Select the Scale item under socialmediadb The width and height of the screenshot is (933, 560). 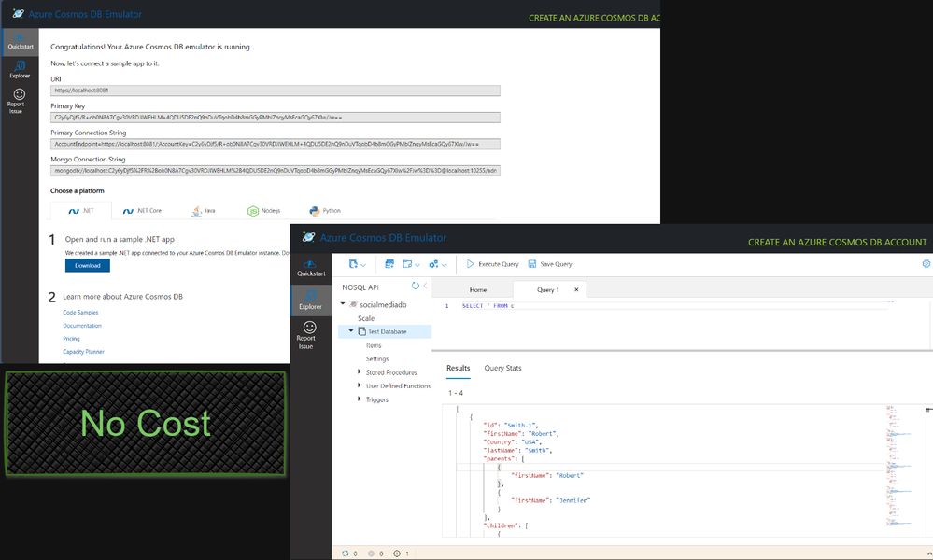(x=366, y=318)
